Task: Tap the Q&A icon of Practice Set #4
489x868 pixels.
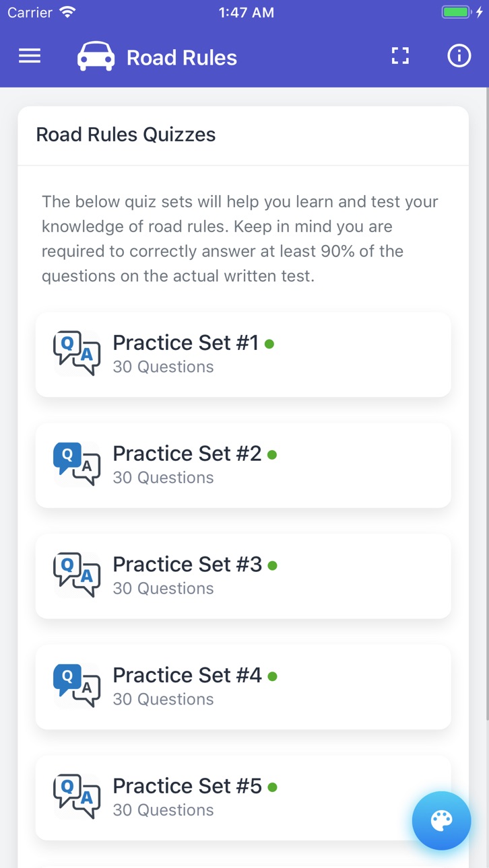Action: (77, 686)
